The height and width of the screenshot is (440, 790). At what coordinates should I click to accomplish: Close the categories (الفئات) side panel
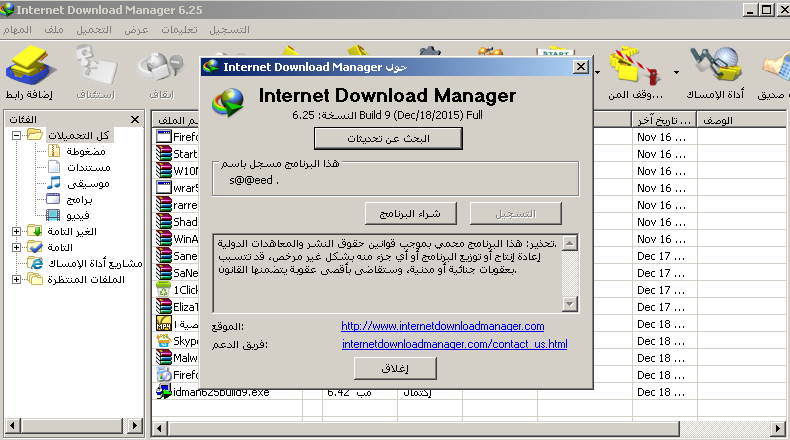point(135,119)
